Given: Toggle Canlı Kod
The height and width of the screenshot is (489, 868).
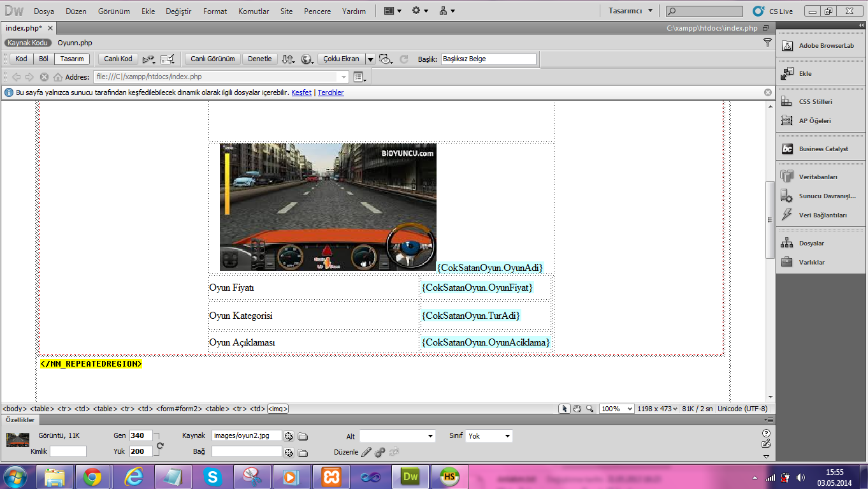Looking at the screenshot, I should (119, 59).
